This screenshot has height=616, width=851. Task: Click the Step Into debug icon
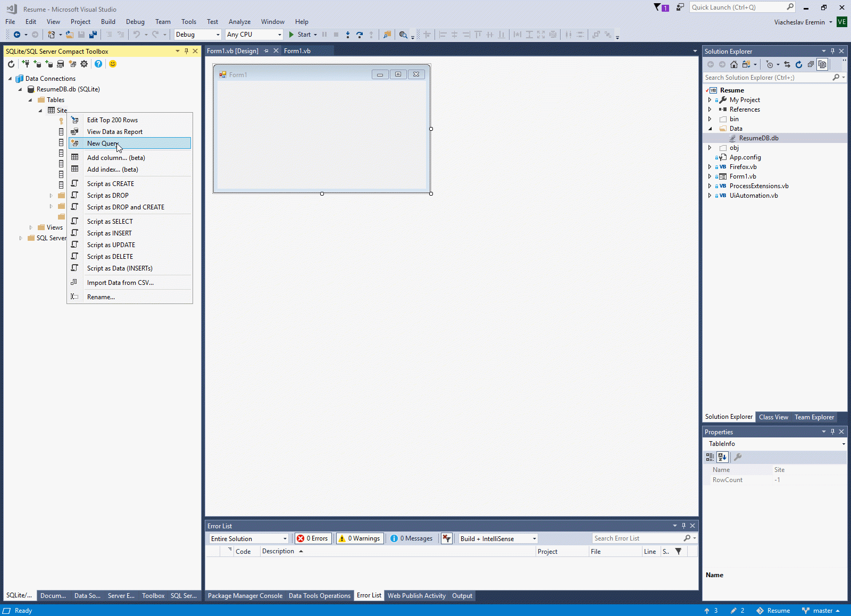coord(348,35)
